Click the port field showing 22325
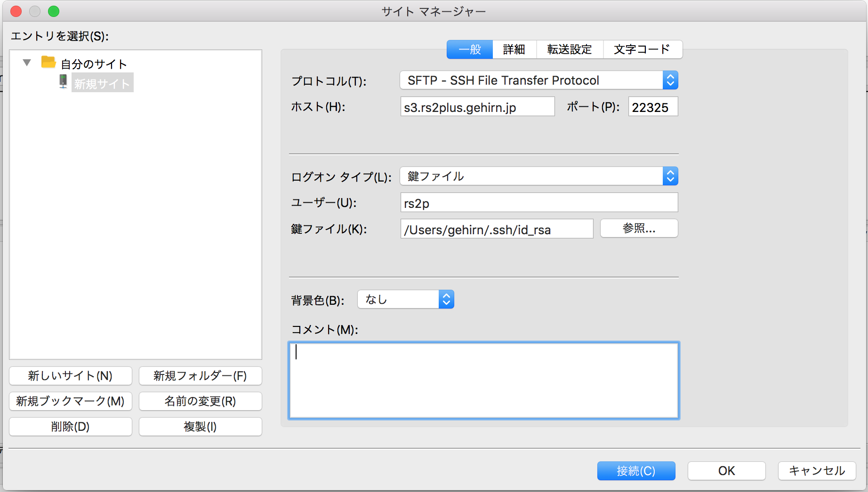 click(x=652, y=107)
